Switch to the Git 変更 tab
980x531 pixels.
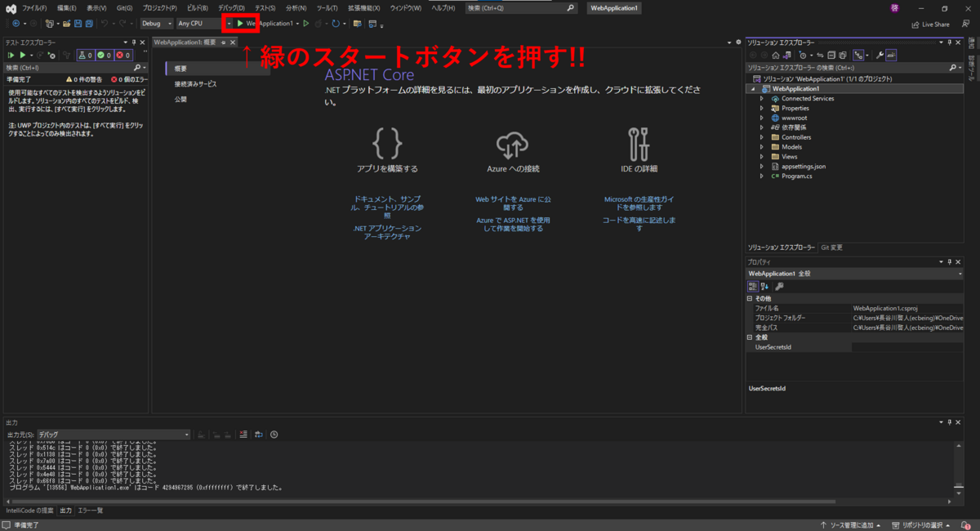[832, 247]
